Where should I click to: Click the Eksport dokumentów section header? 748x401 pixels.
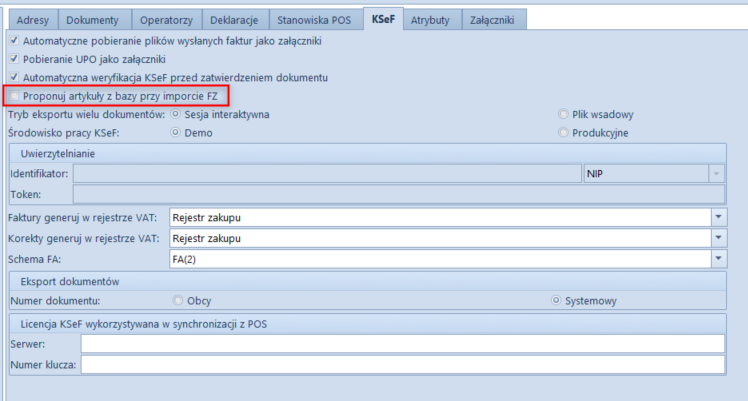[x=368, y=282]
